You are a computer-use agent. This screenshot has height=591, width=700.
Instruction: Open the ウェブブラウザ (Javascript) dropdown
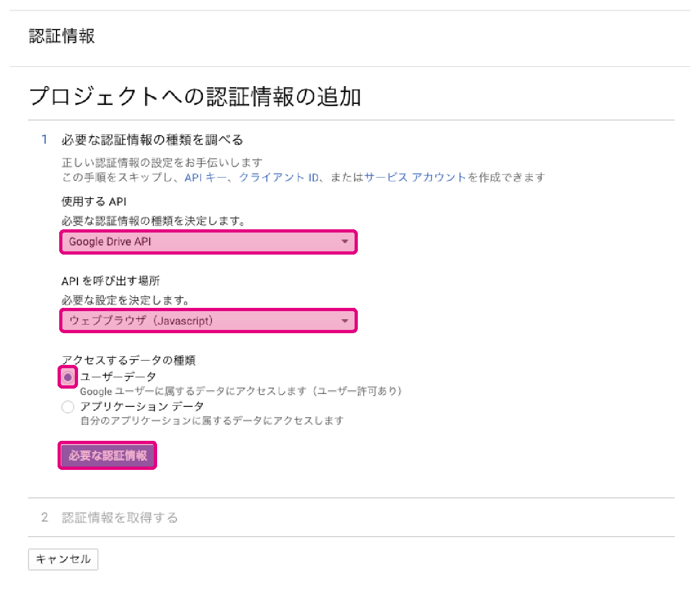click(208, 321)
